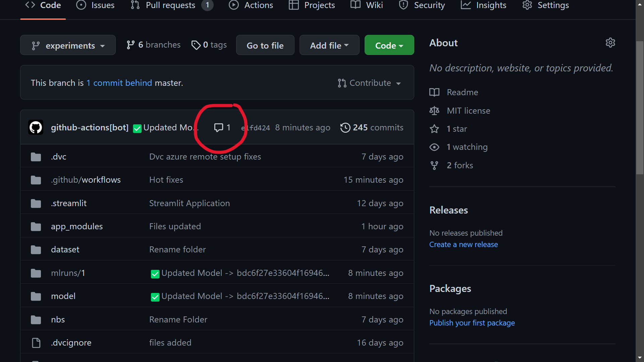Click the page vertical scrollbar thumb
This screenshot has width=644, height=362.
coord(640,107)
